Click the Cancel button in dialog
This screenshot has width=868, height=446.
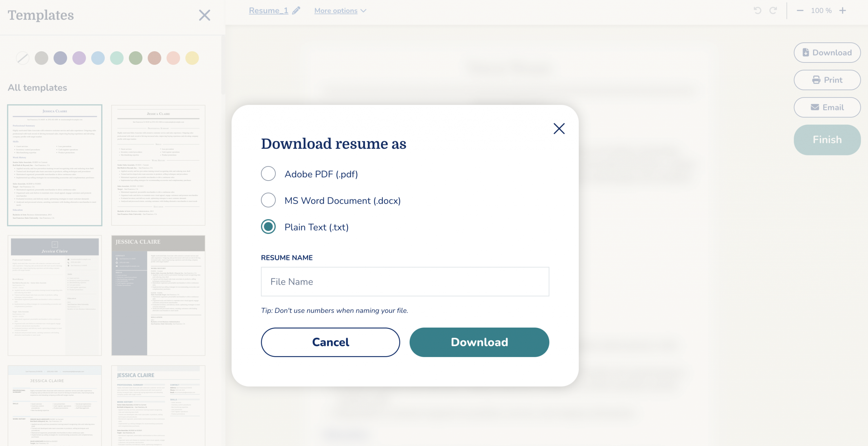click(x=330, y=342)
